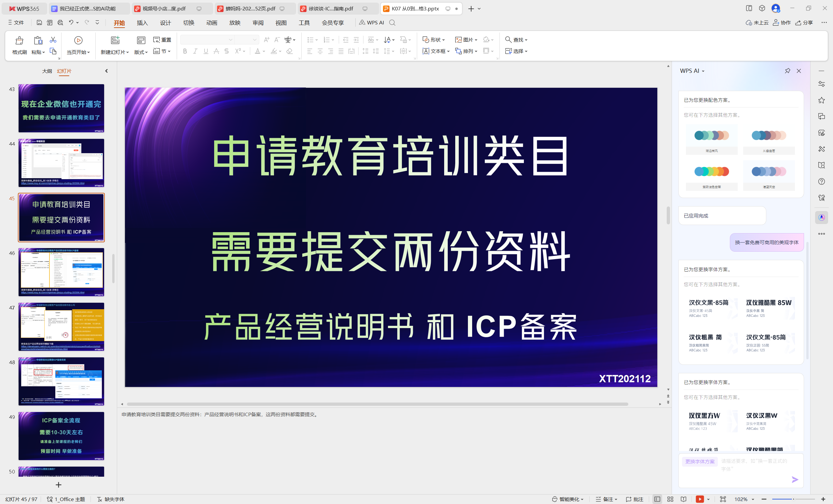Click the Format Painter (格式刷) icon
This screenshot has height=504, width=833.
pyautogui.click(x=19, y=41)
